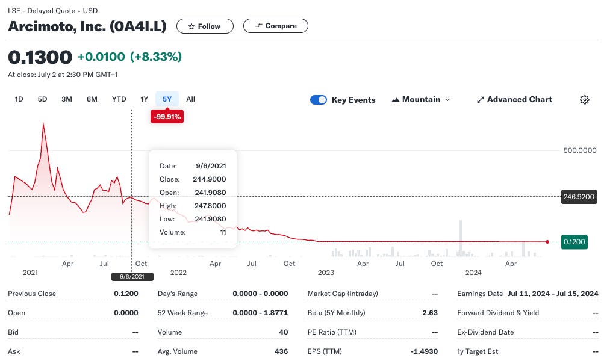Click +0.0100 (+8.33%) change text
Image resolution: width=607 pixels, height=364 pixels.
[x=129, y=57]
